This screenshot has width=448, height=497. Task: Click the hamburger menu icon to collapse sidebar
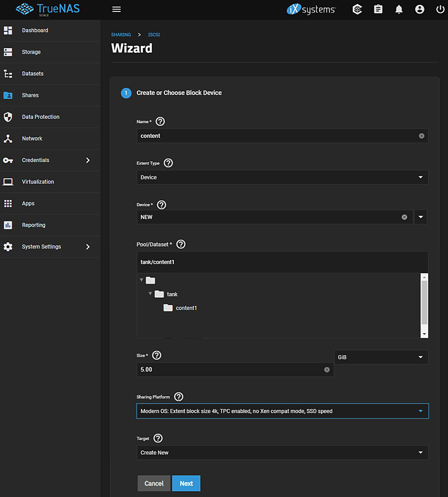click(116, 9)
